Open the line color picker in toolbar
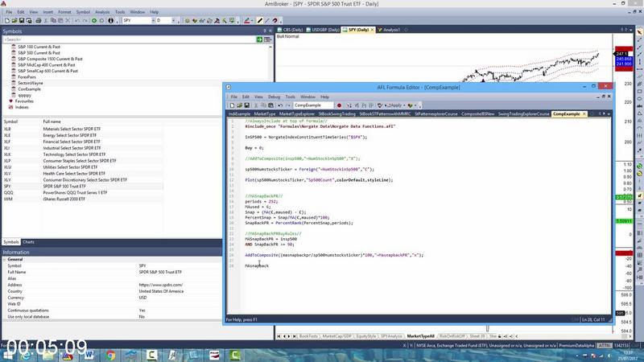Screen dimensions: 644x362 (x=248, y=21)
